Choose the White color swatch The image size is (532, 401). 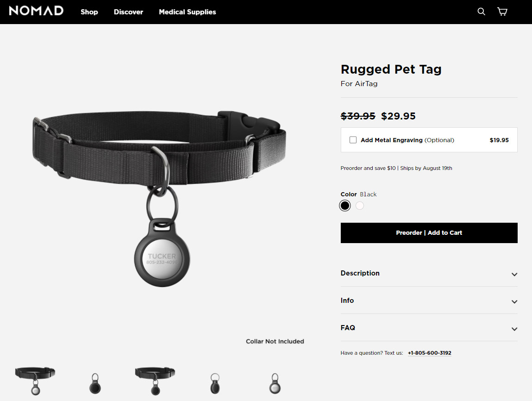pyautogui.click(x=360, y=206)
